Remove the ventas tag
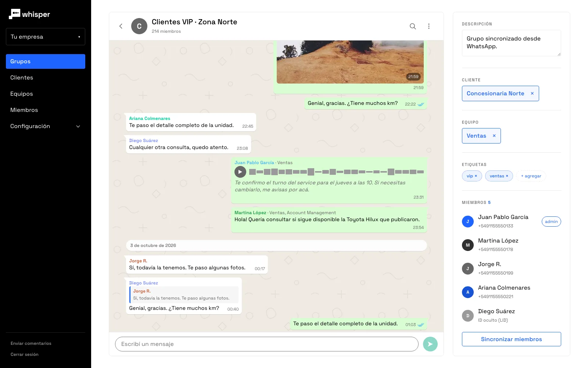 [x=507, y=176]
